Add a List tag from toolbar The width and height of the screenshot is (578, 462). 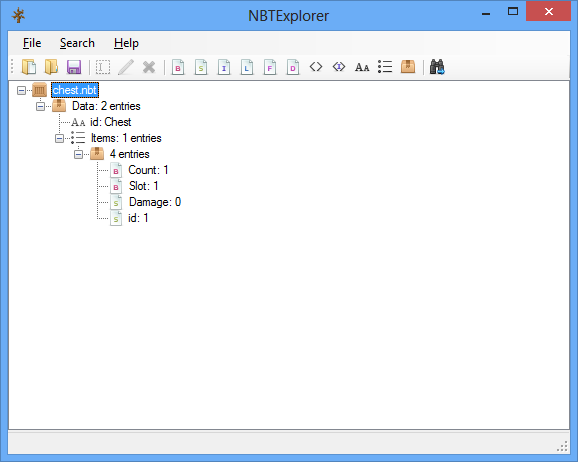click(x=385, y=67)
